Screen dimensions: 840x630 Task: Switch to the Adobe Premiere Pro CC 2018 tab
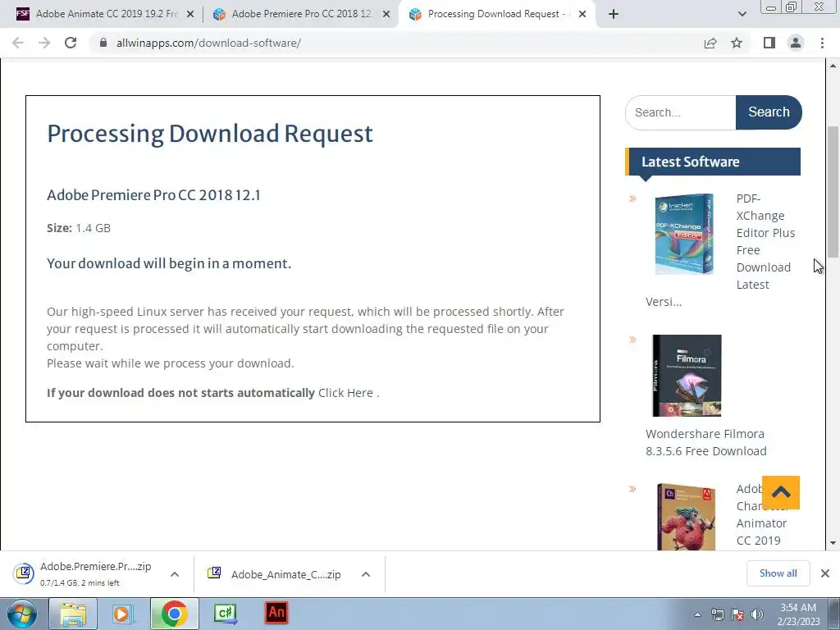[300, 15]
